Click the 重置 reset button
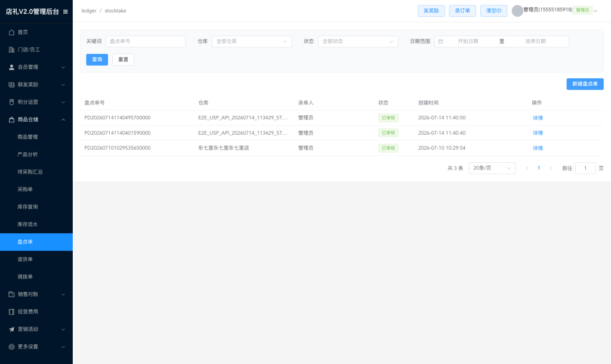 coord(123,60)
